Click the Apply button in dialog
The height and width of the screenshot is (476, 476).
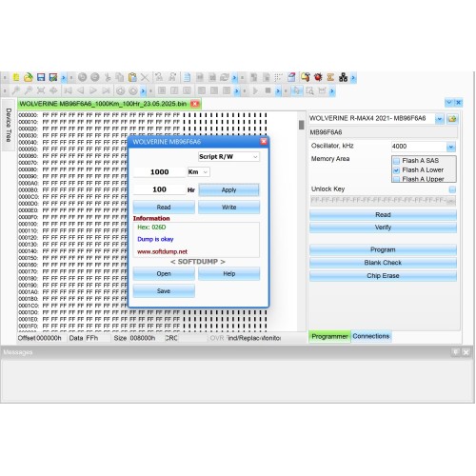228,190
